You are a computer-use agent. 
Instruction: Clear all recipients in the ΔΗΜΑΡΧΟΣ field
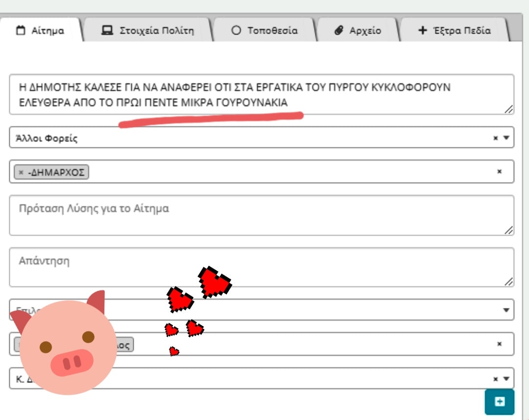coord(499,172)
